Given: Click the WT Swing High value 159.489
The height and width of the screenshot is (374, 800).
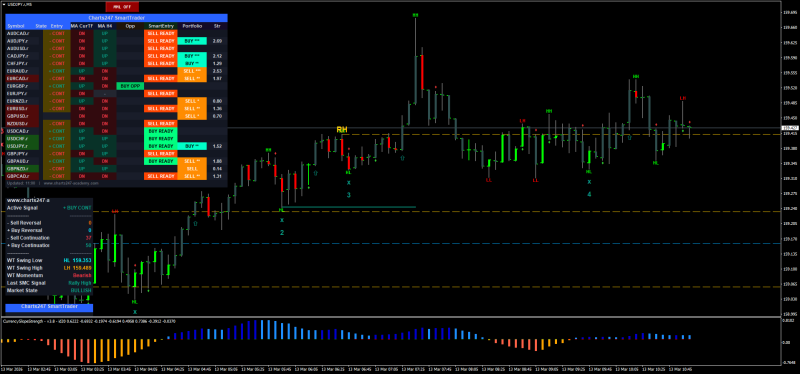Looking at the screenshot, I should pos(82,268).
